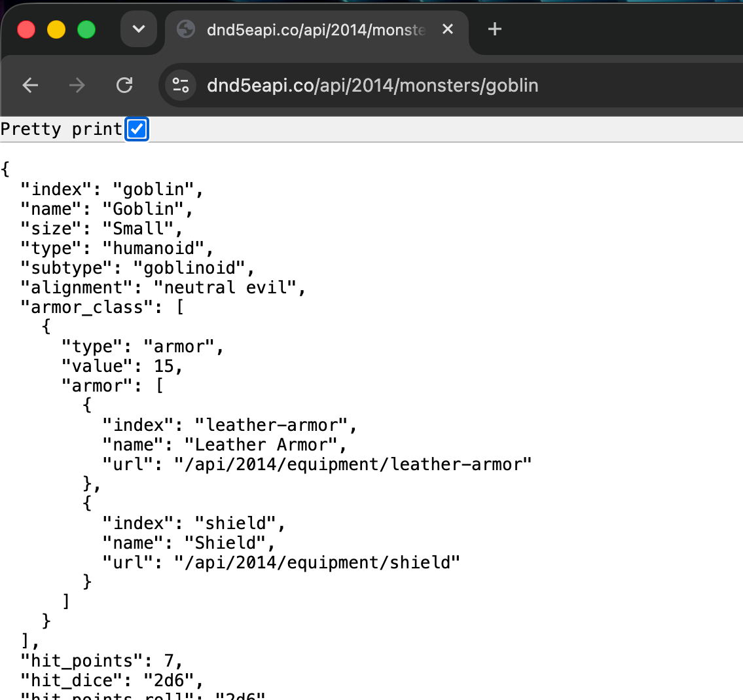Click the "index": "goblin" line
Image resolution: width=743 pixels, height=700 pixels.
click(112, 190)
